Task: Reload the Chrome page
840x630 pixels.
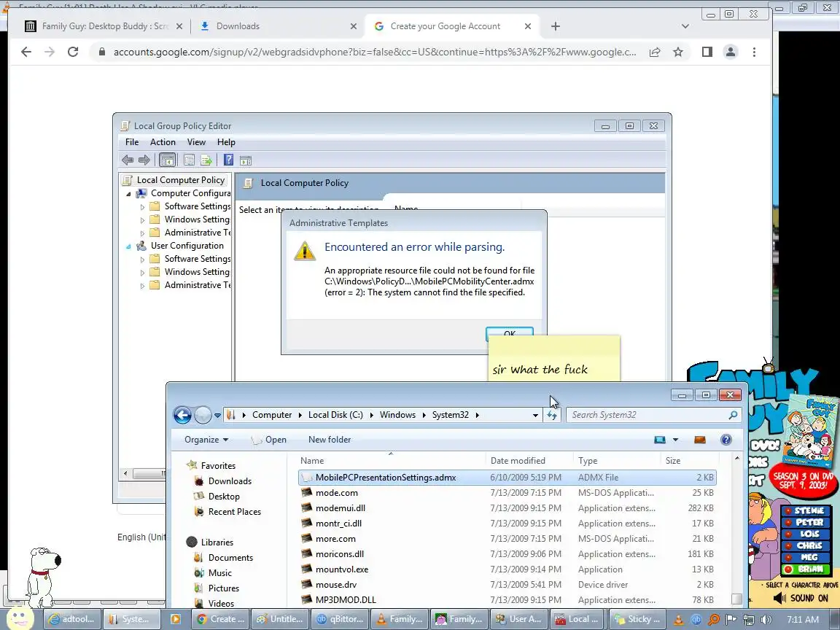Action: pyautogui.click(x=73, y=52)
